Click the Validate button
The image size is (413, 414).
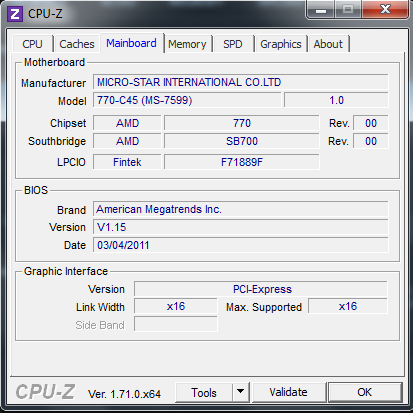289,392
